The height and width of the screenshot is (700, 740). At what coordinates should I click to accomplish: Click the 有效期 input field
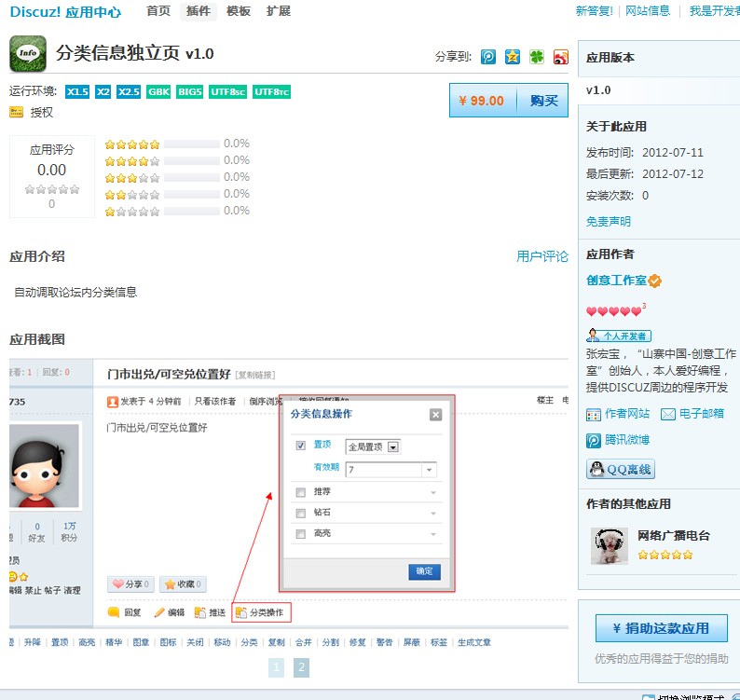pyautogui.click(x=384, y=470)
